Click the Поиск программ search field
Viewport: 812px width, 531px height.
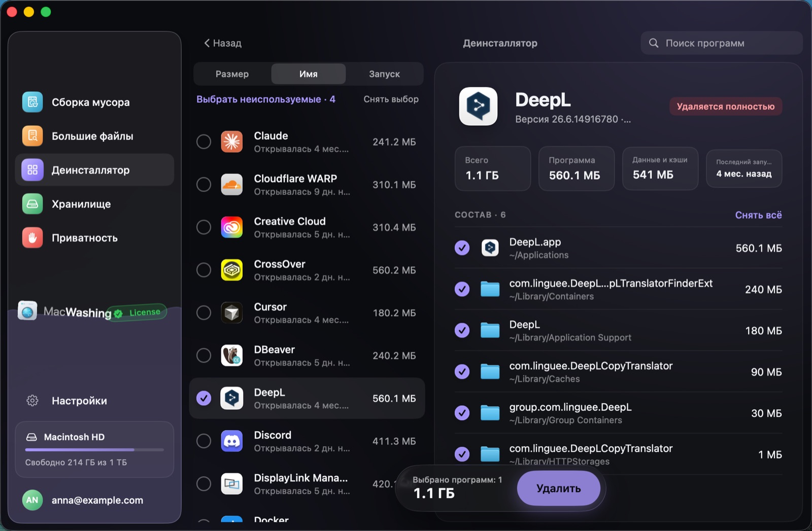(x=722, y=43)
